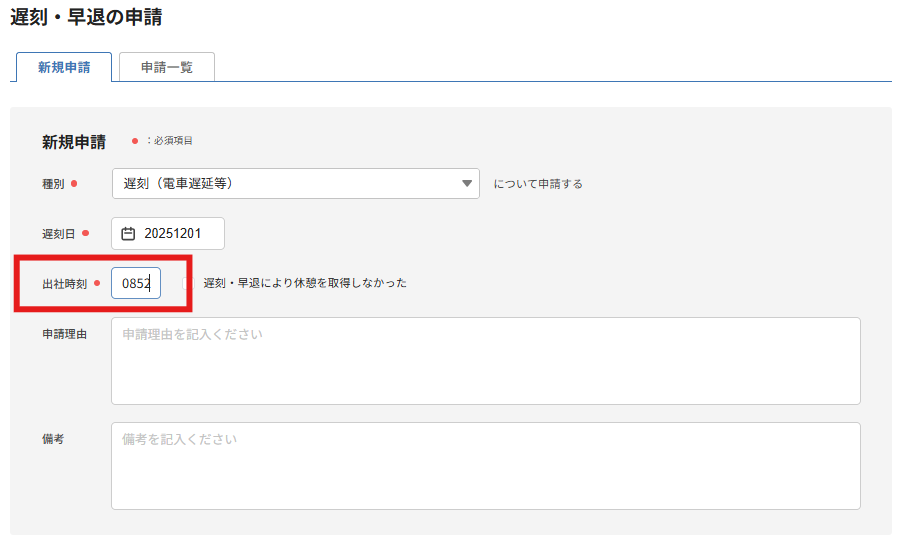Focus the 申請理由 text area

485,361
